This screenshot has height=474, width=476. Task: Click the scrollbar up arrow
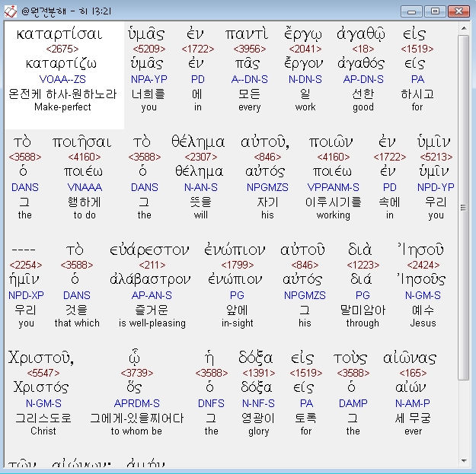(x=464, y=28)
